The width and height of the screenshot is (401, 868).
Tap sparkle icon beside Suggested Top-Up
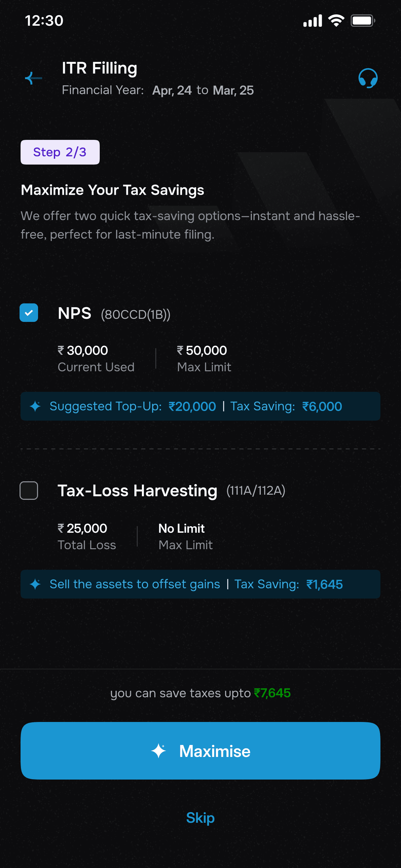(35, 406)
